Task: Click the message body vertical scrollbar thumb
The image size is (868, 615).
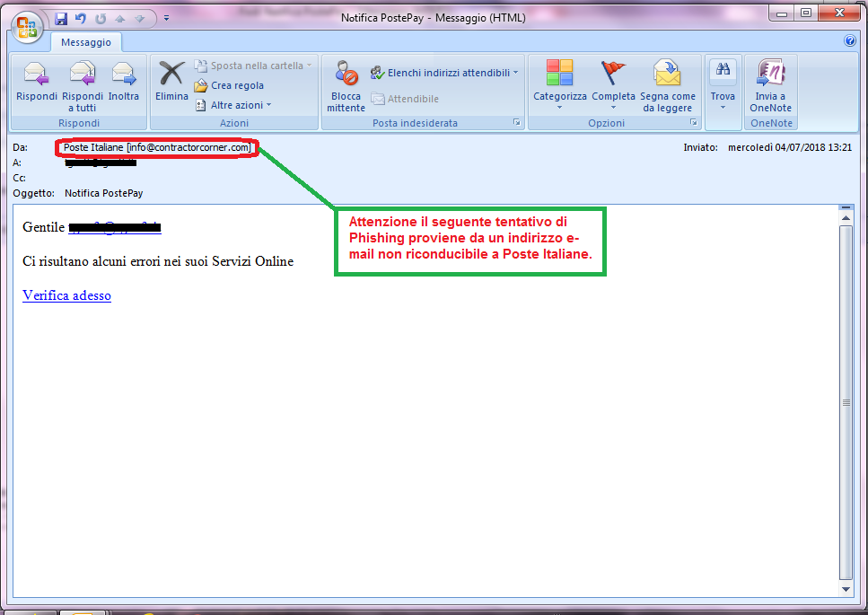Action: click(x=846, y=403)
